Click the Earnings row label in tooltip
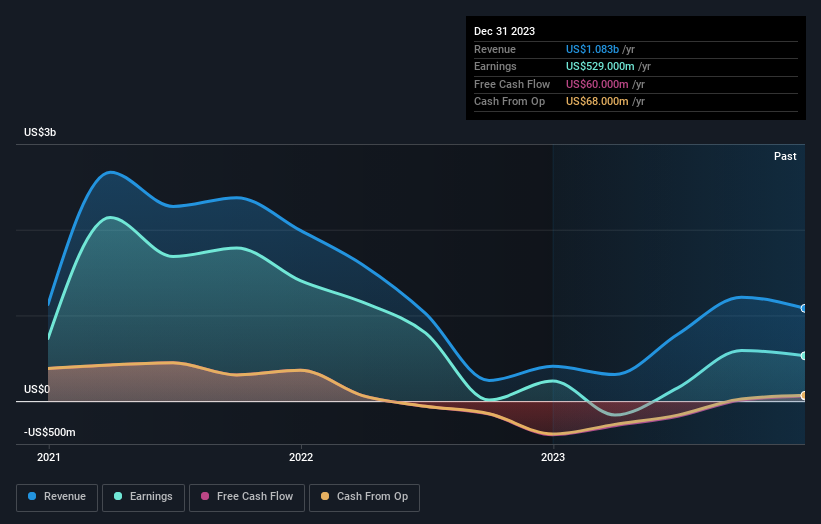The image size is (821, 524). pos(495,66)
